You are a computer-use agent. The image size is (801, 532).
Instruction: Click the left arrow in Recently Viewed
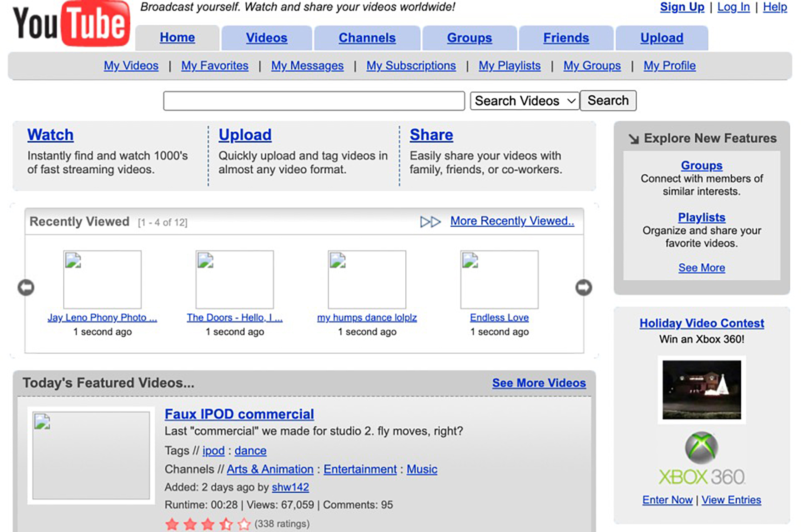pyautogui.click(x=26, y=287)
